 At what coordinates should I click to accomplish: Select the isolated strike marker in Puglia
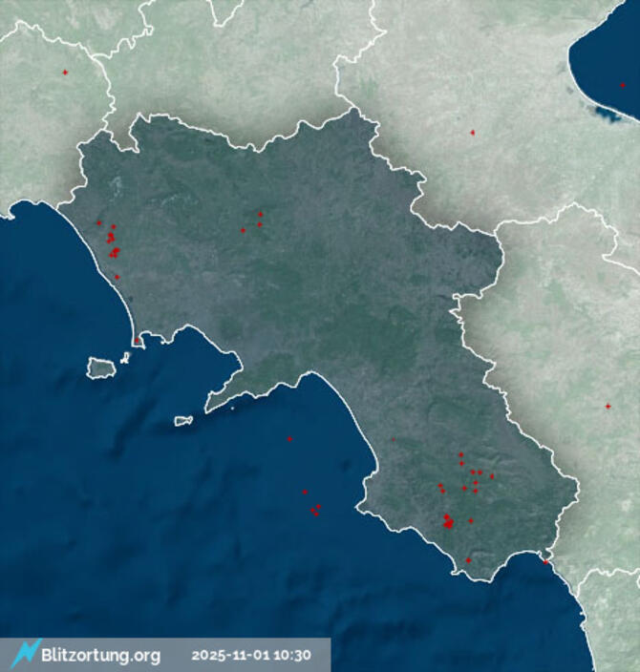tap(472, 133)
